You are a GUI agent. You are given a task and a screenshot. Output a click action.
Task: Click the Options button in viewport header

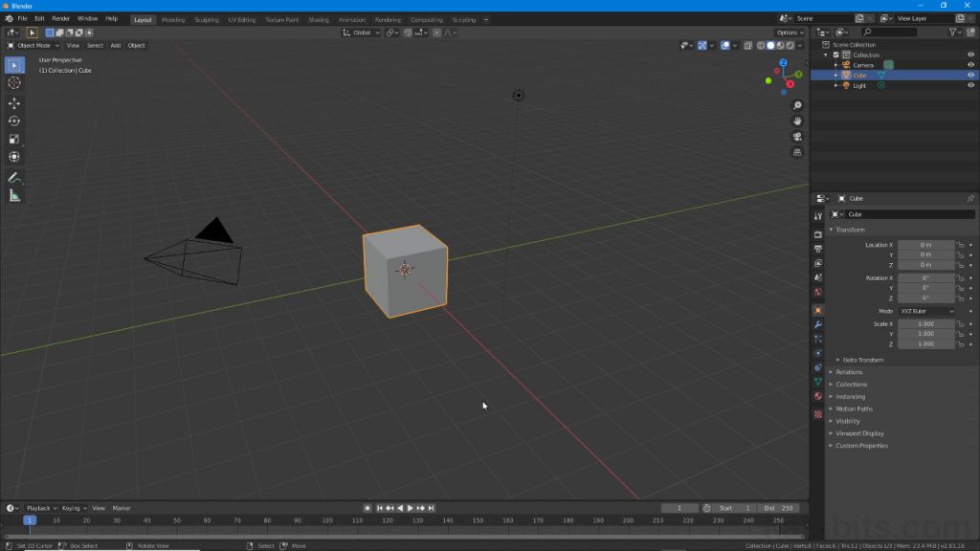pyautogui.click(x=789, y=32)
